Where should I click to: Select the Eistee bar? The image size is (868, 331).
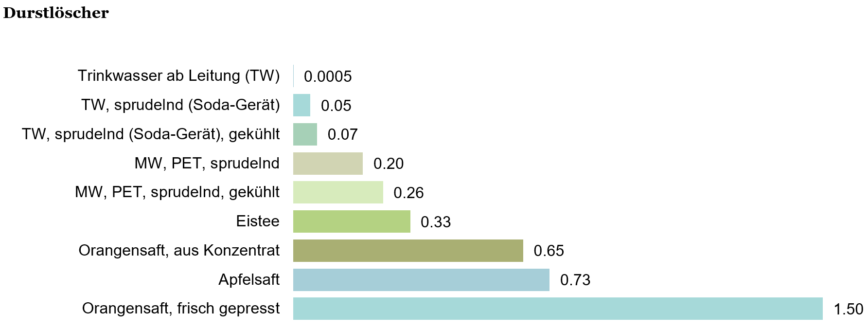[352, 221]
